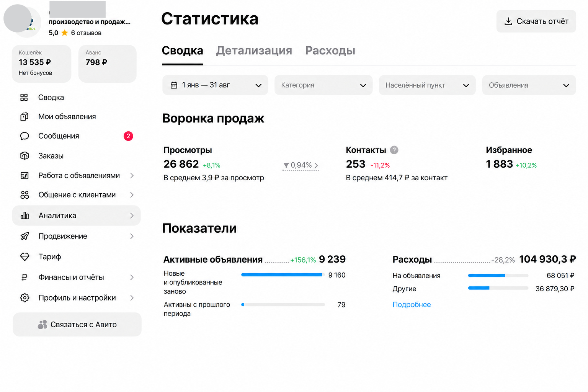The height and width of the screenshot is (392, 588).
Task: Switch to the Детализация tab
Action: (254, 51)
